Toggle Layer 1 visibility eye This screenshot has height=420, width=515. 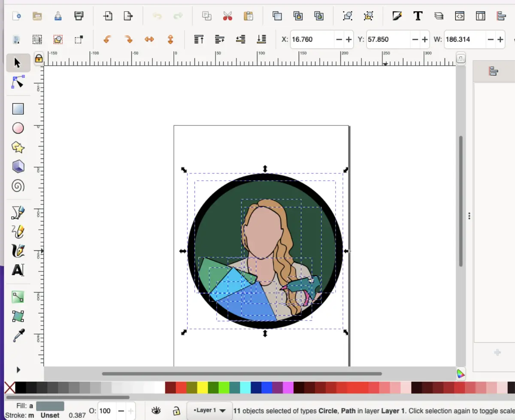click(156, 411)
